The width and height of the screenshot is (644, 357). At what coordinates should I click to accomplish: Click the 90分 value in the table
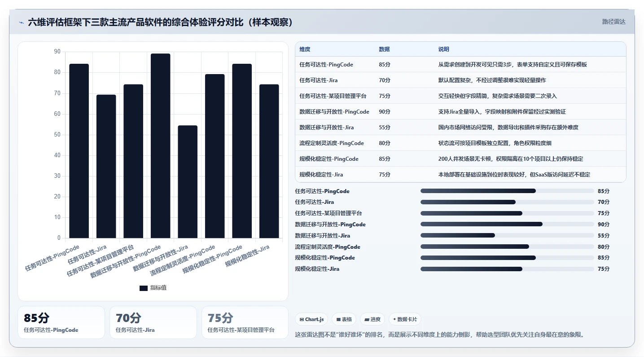pos(385,112)
